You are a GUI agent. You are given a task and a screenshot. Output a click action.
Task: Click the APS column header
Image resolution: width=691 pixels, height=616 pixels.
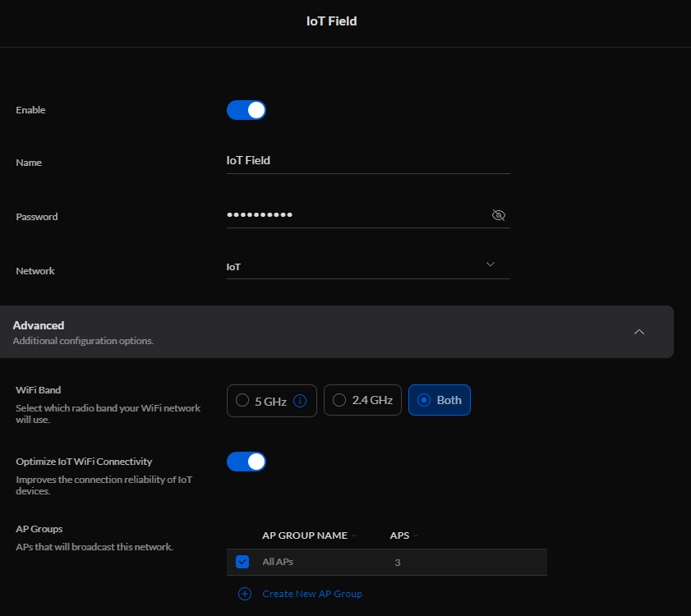399,536
